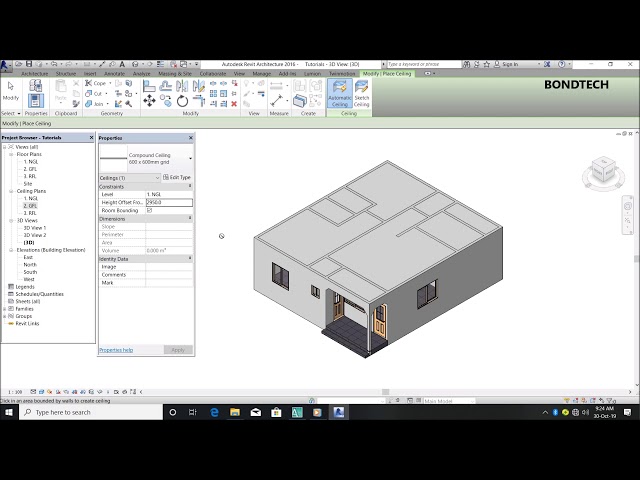The image size is (640, 480).
Task: Click the 1:100 view scale control
Action: click(15, 392)
